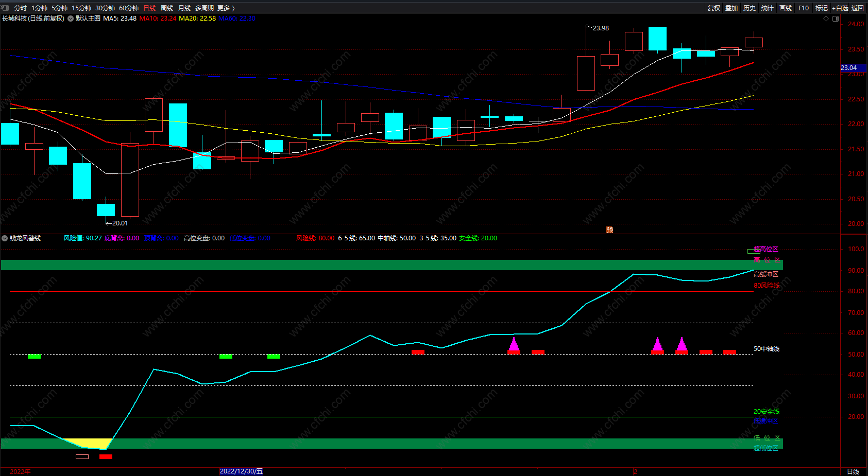Click the 默认主图 indicator label
The height and width of the screenshot is (476, 868).
coord(88,19)
